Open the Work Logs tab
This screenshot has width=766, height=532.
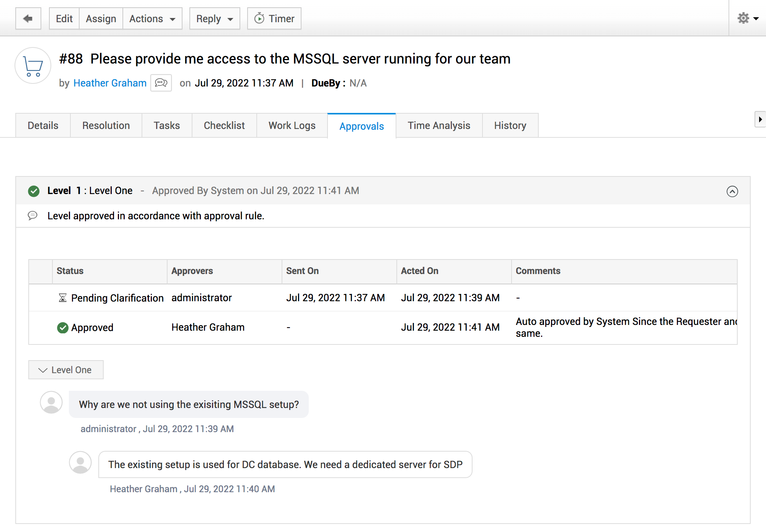click(292, 126)
